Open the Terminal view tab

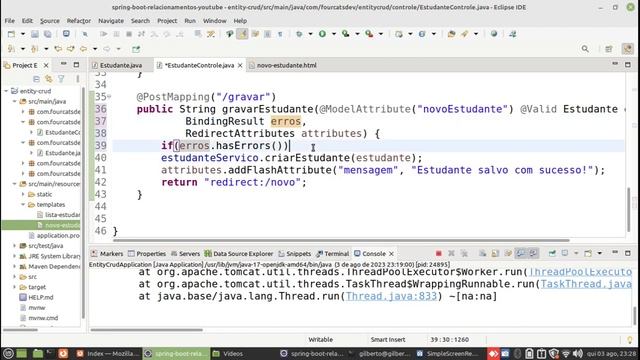(332, 253)
